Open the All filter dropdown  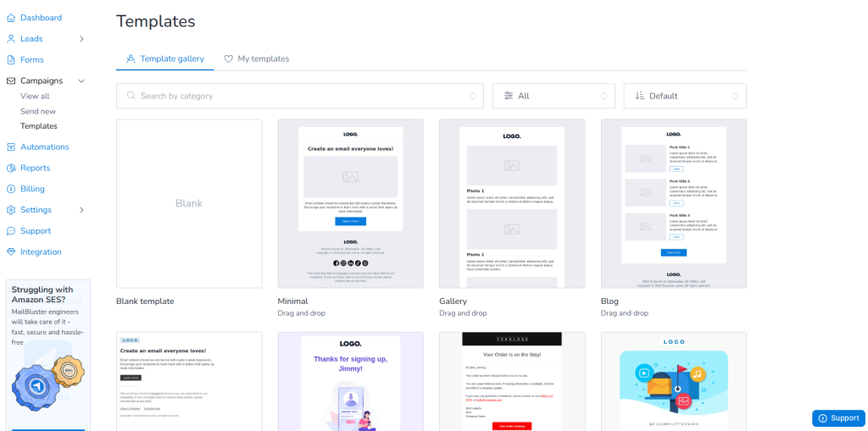pyautogui.click(x=554, y=96)
